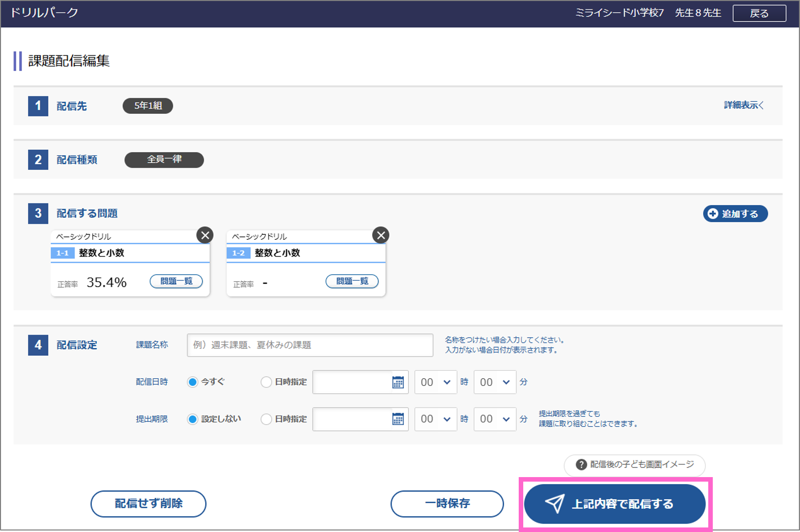This screenshot has width=800, height=532.
Task: Open calendar picker for 提出期限
Action: tap(398, 419)
